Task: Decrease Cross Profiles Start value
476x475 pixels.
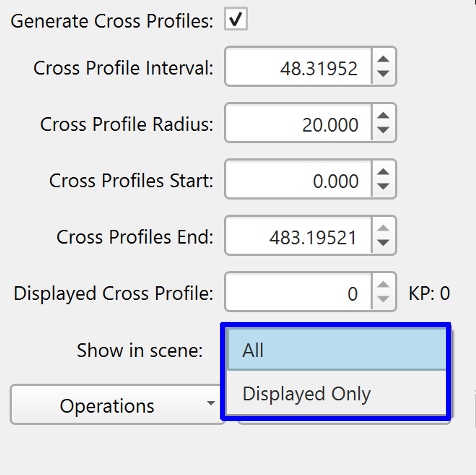Action: [383, 186]
